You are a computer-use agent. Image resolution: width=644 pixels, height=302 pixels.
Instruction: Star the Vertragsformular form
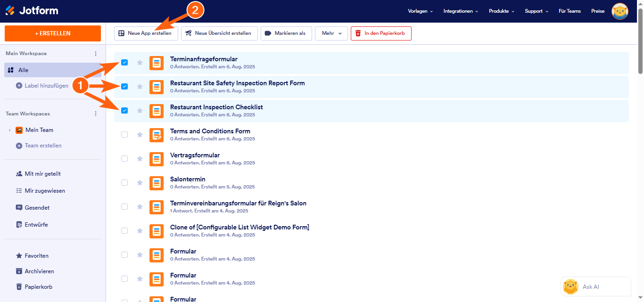[140, 158]
